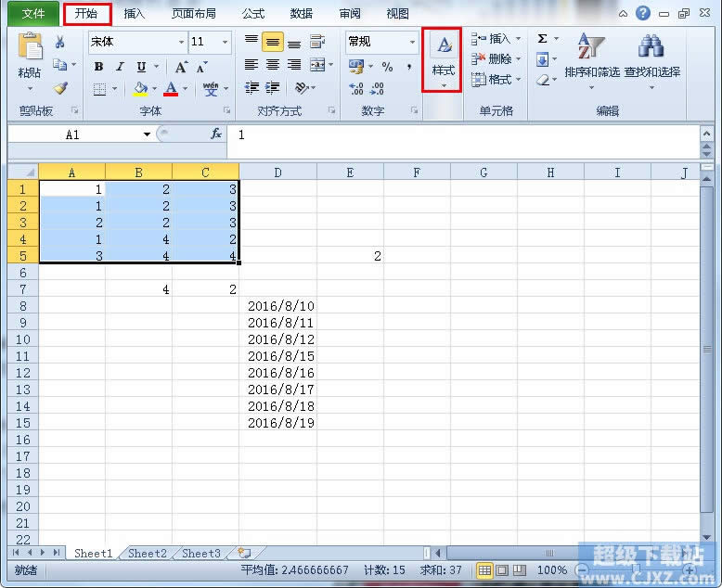Apply comma style format
722x588 pixels.
pyautogui.click(x=409, y=67)
